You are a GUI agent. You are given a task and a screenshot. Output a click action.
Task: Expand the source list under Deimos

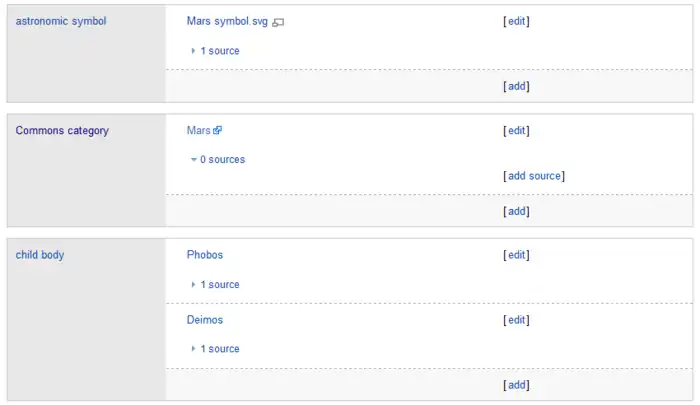[215, 349]
